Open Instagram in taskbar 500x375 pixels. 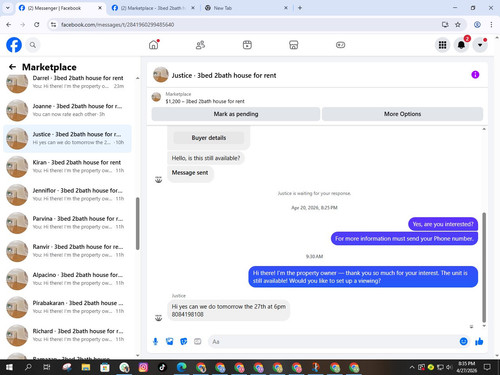pos(143,367)
